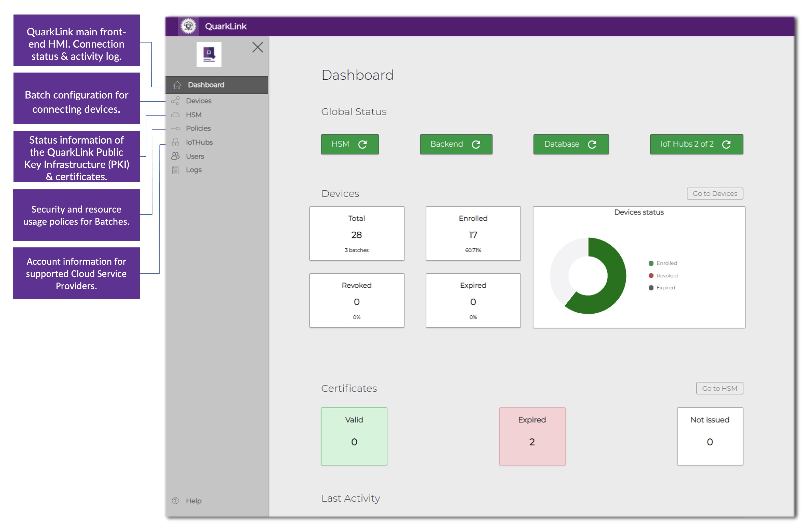
Task: Refresh the HSM global status
Action: 362,145
